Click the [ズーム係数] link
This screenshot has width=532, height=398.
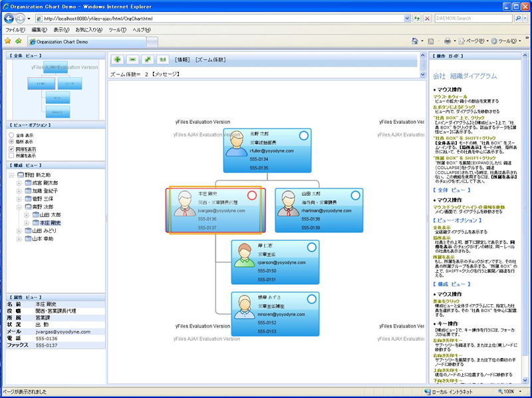pos(210,60)
